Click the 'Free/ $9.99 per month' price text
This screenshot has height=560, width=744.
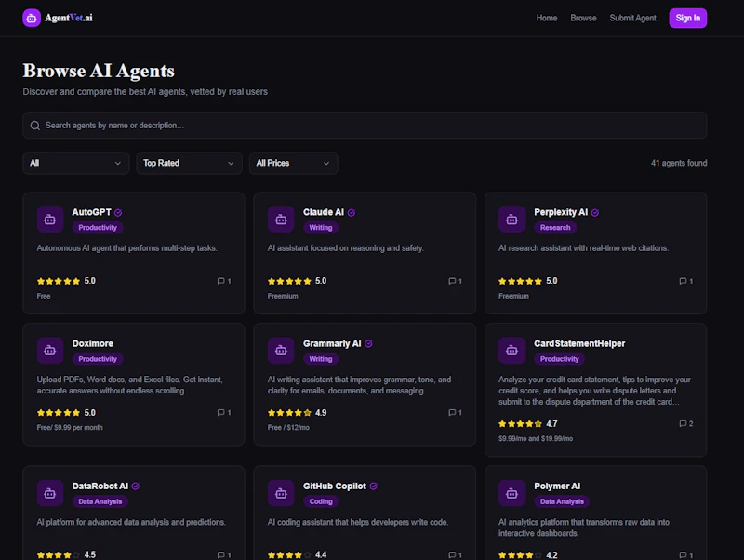point(70,427)
